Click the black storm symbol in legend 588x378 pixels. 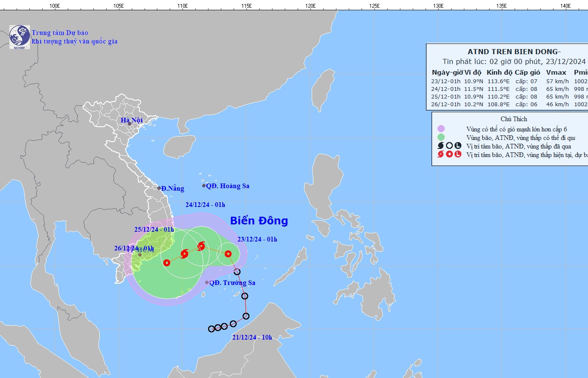coord(441,146)
